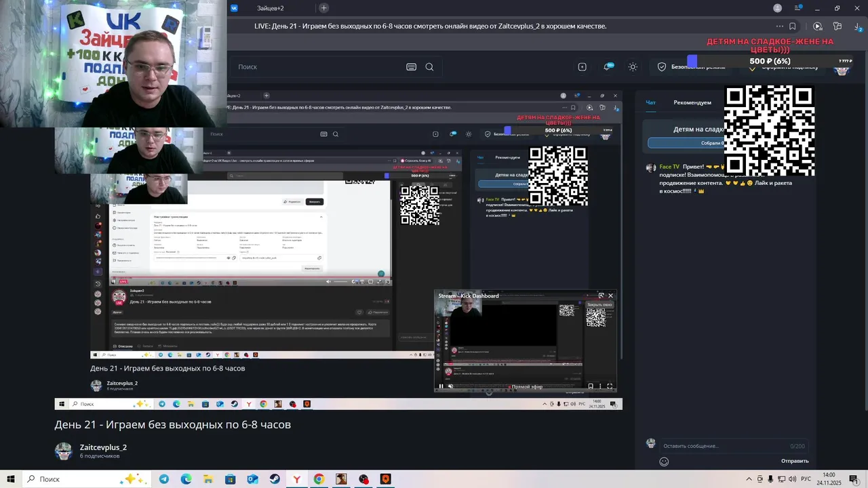Viewport: 868px width, 488px height.
Task: Click the Собрали donation goal bar
Action: pos(686,143)
